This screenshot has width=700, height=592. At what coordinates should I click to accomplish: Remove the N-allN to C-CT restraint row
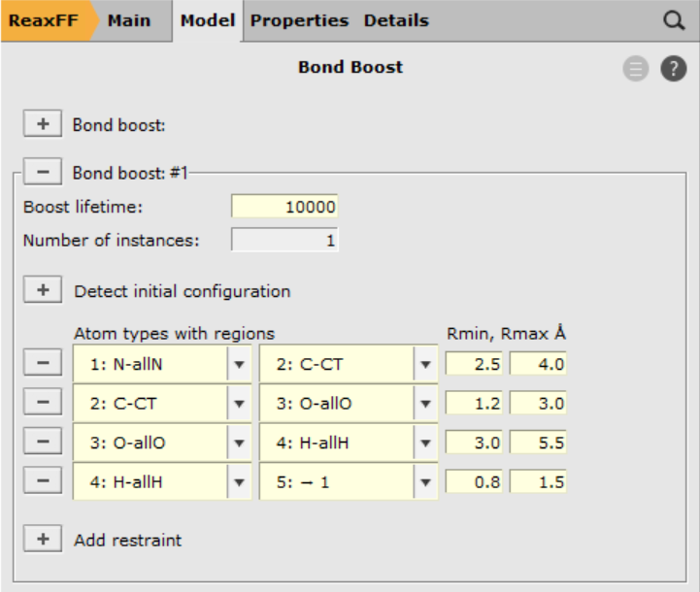tap(43, 363)
